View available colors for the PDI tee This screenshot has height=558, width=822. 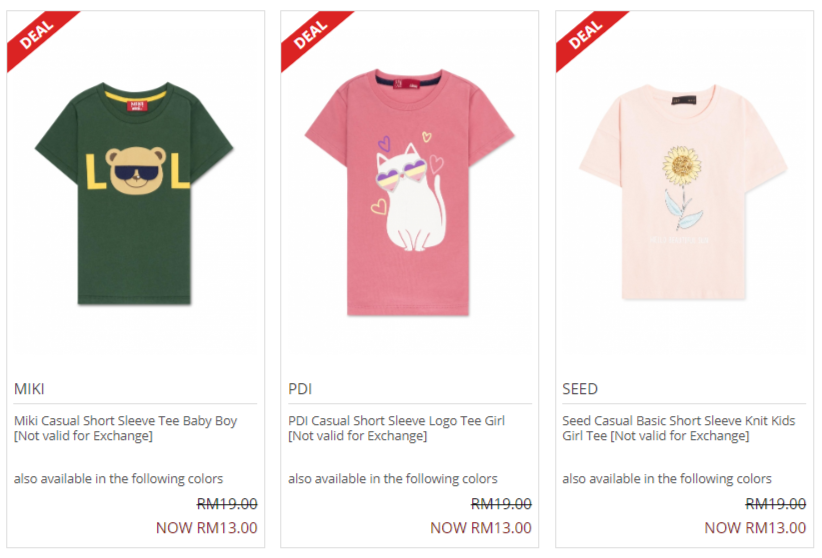point(392,479)
